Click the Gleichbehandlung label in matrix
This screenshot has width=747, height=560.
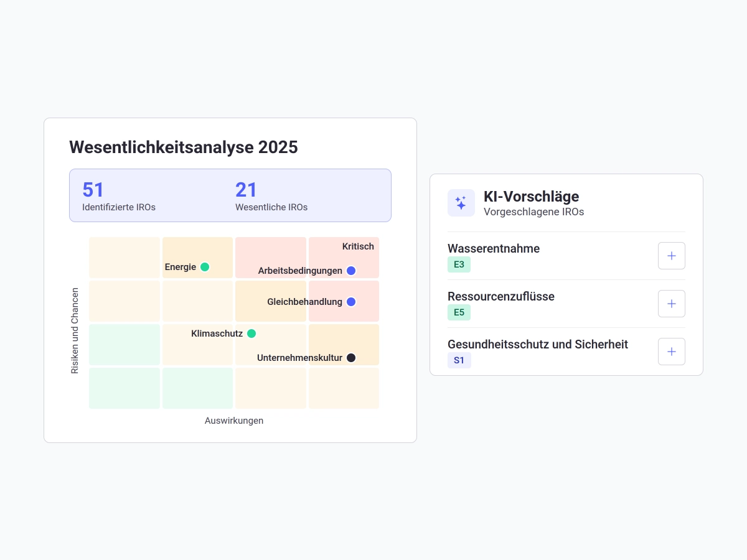coord(305,302)
